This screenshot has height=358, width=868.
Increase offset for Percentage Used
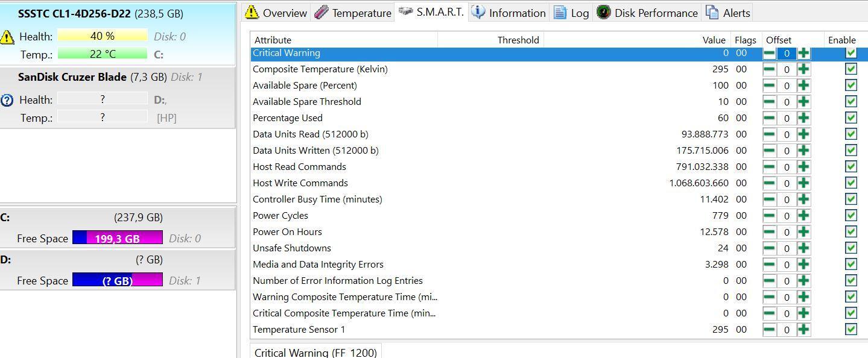coord(803,118)
